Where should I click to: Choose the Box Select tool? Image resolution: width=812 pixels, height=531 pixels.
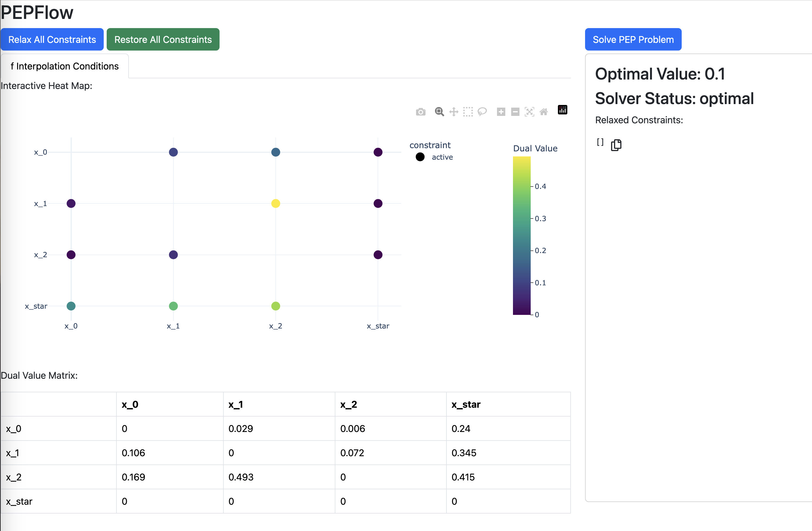coord(468,112)
